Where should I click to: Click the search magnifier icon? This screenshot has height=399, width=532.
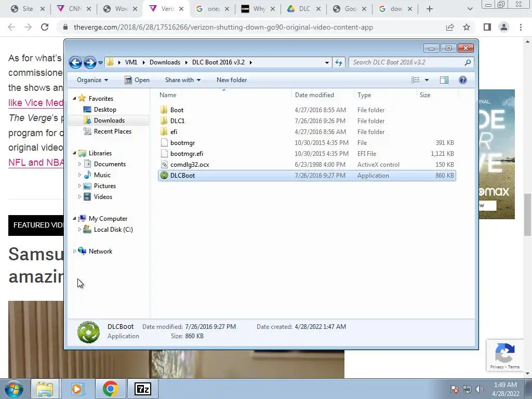coord(468,62)
